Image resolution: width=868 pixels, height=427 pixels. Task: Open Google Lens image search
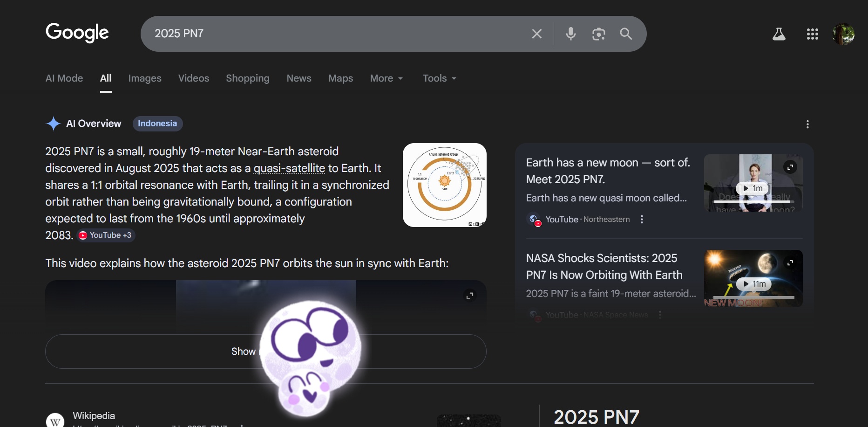pyautogui.click(x=598, y=34)
